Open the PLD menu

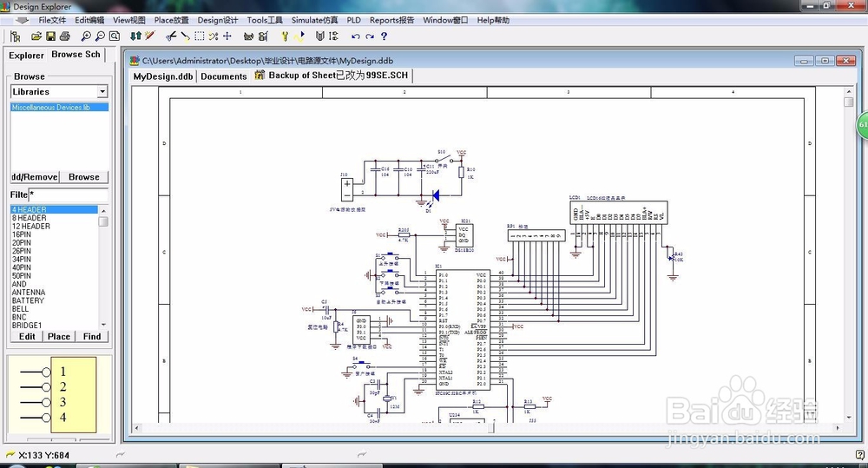[354, 21]
